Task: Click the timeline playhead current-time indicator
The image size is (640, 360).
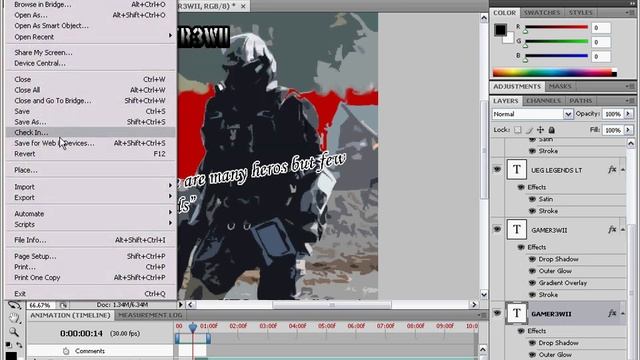Action: click(193, 327)
